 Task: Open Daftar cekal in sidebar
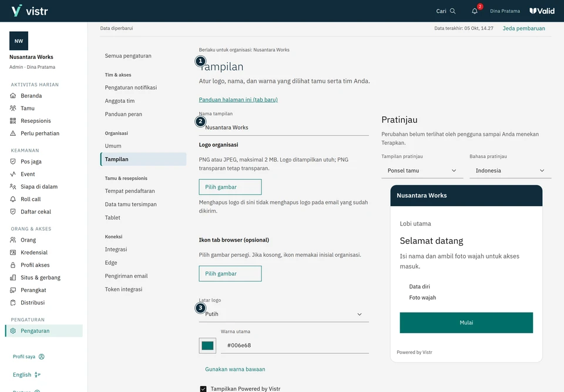(x=36, y=212)
